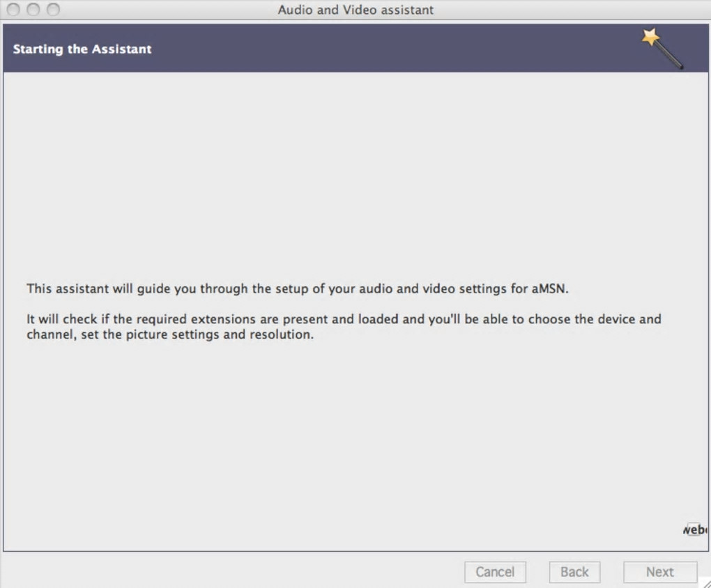The height and width of the screenshot is (588, 711).
Task: Click the "Starting the Assistant" heading
Action: (82, 49)
